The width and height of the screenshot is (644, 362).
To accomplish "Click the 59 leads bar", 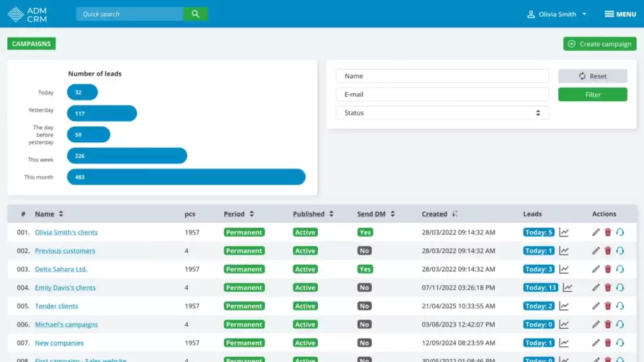I will (x=88, y=135).
